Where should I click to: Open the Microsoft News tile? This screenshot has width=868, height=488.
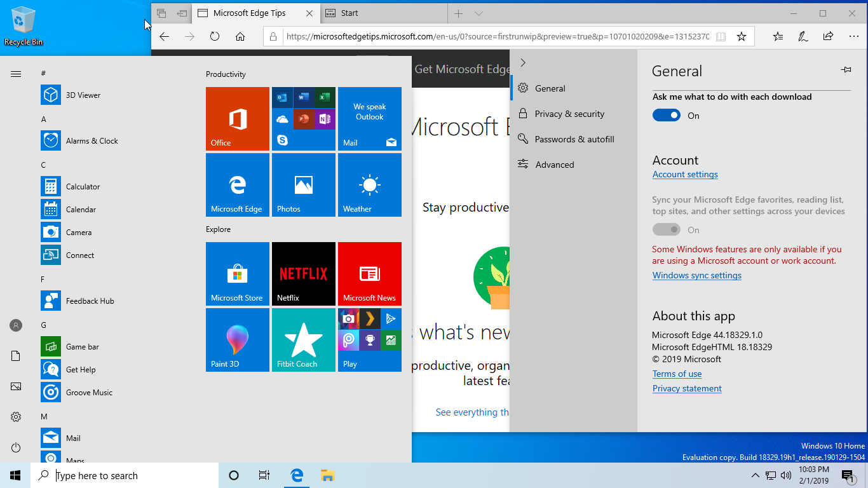[370, 274]
